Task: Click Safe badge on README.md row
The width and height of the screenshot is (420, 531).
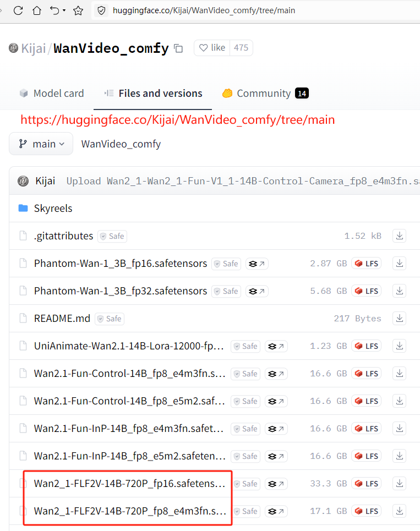Action: (110, 319)
